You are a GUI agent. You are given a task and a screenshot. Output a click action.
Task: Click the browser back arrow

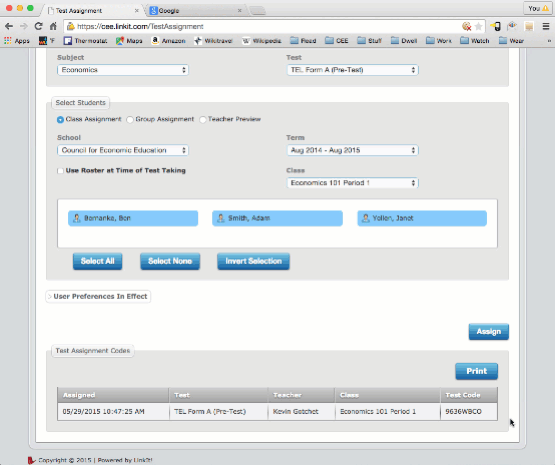click(x=9, y=26)
